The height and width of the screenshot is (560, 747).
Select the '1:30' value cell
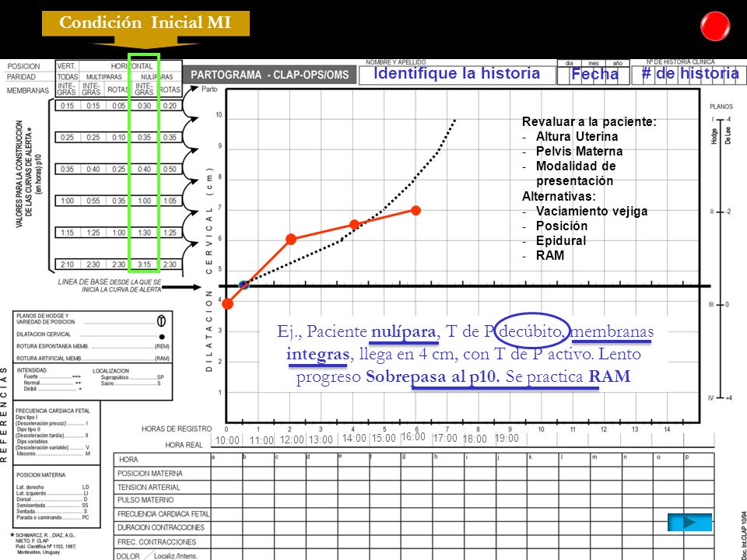145,233
